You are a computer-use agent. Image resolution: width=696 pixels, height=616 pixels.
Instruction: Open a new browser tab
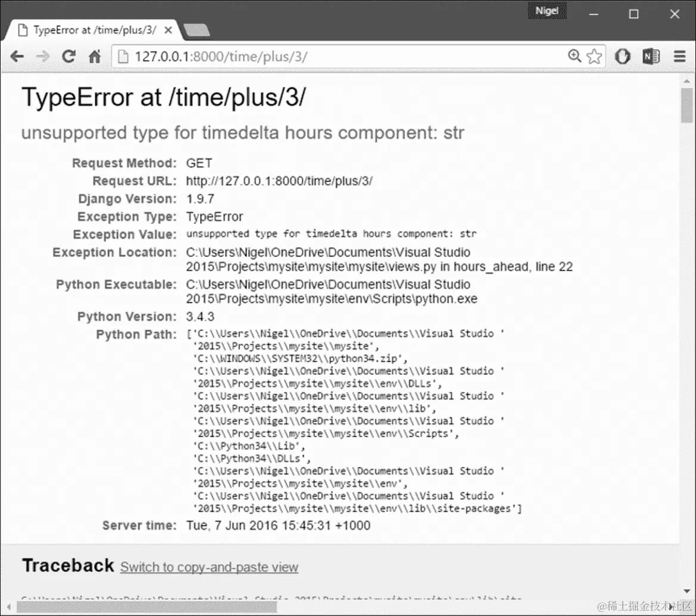[196, 30]
